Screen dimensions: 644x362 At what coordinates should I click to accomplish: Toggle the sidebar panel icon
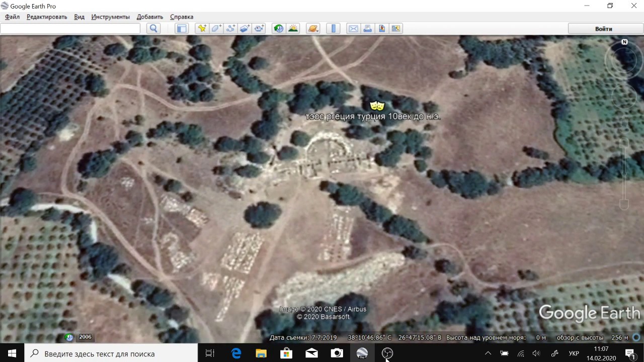pyautogui.click(x=181, y=29)
